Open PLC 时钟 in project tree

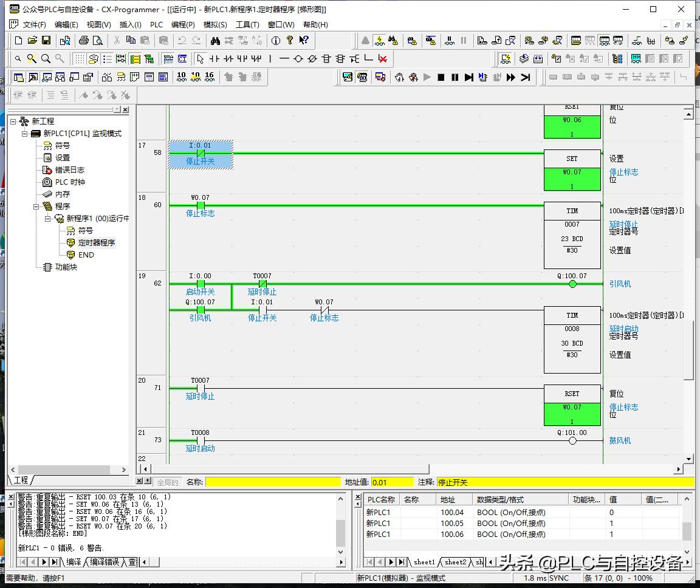point(70,182)
